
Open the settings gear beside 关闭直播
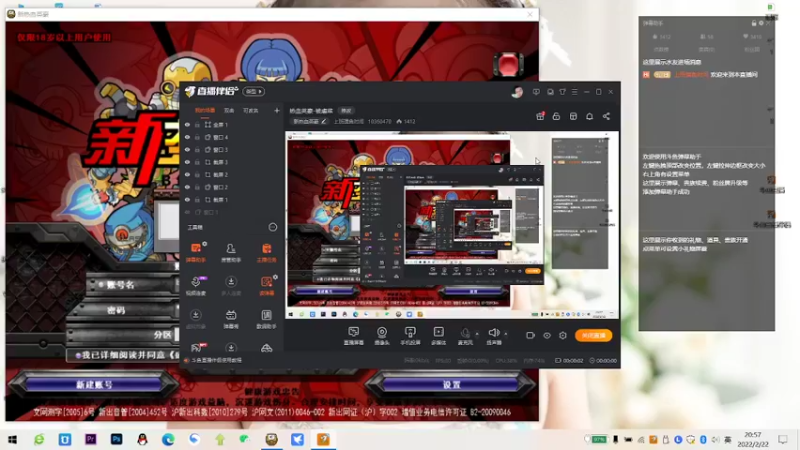pyautogui.click(x=563, y=335)
